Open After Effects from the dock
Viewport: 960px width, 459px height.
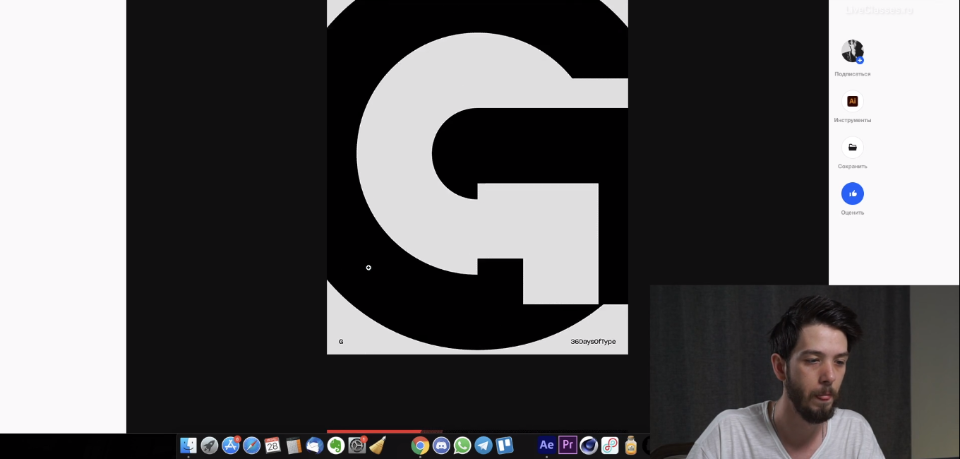pyautogui.click(x=546, y=445)
